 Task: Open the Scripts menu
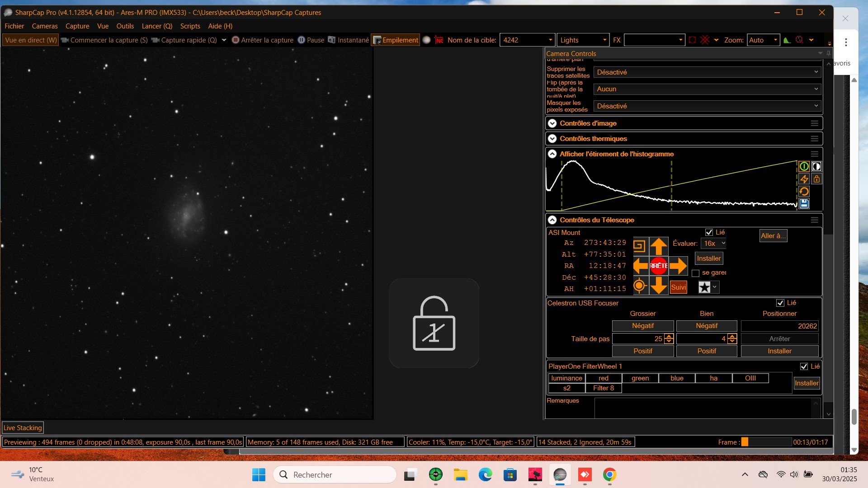(x=190, y=26)
